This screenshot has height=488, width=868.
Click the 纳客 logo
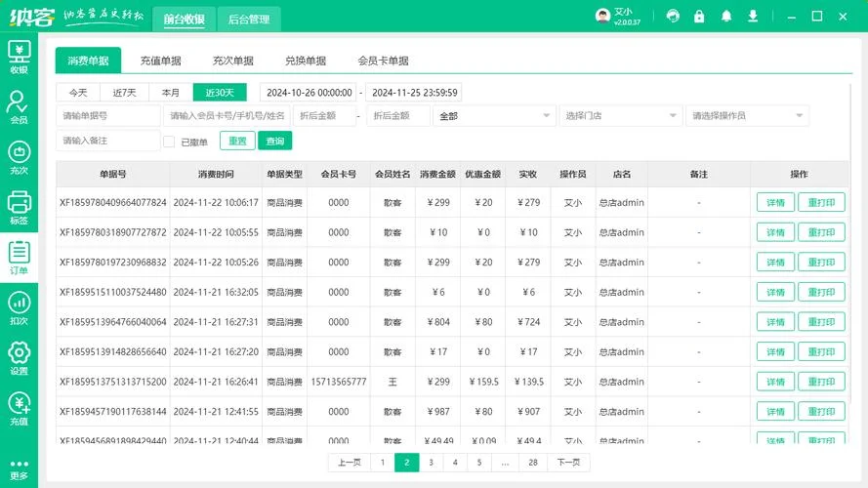click(31, 18)
